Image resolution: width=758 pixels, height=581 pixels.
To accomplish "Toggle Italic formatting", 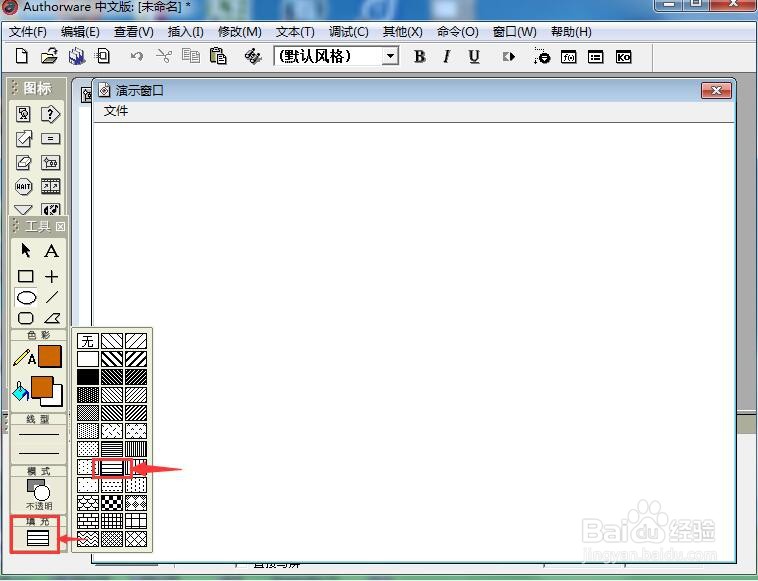I will click(x=447, y=57).
